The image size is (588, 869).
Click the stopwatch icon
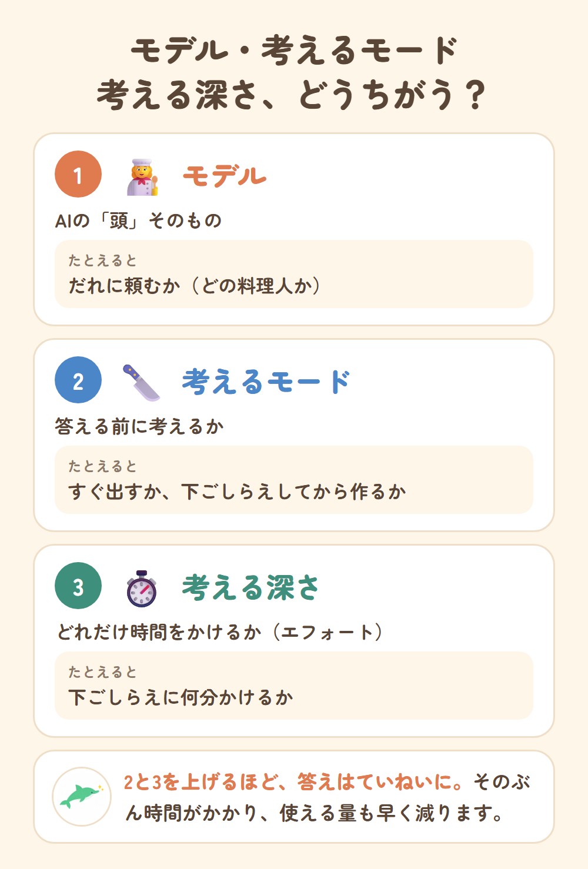click(x=142, y=588)
